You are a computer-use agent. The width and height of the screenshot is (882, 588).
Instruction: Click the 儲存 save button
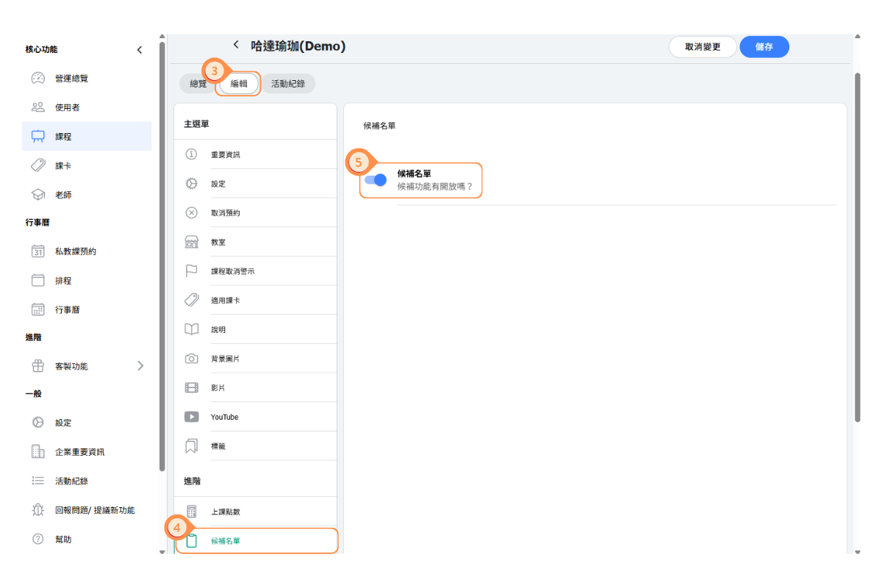(764, 47)
